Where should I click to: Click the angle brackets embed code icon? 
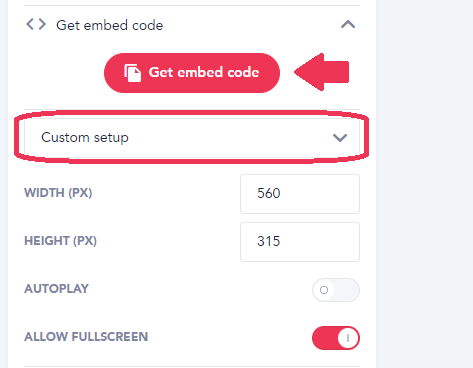pos(36,24)
